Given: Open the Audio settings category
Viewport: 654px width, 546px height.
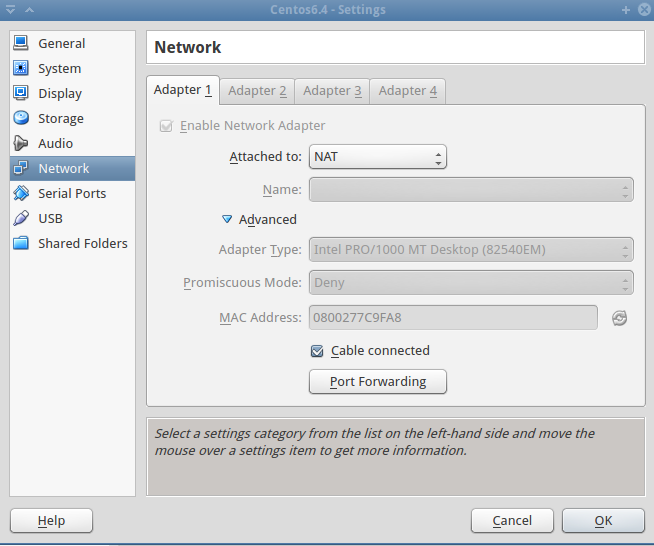Looking at the screenshot, I should [x=73, y=143].
